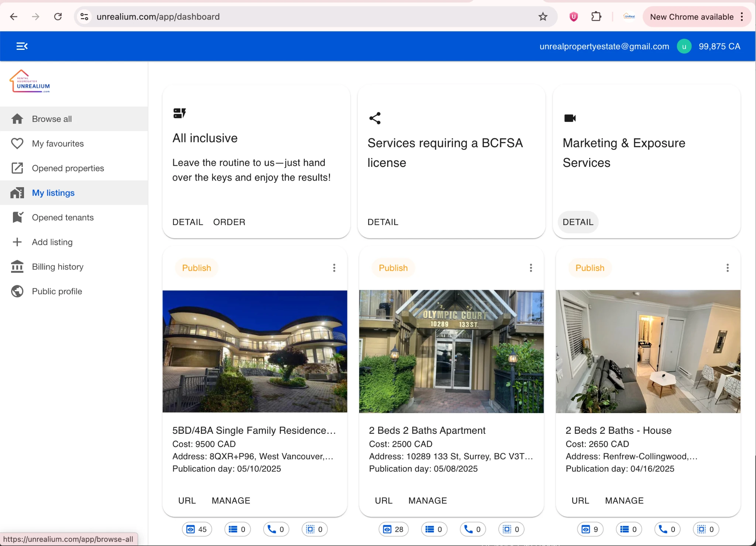Screen dimensions: 756x546
Task: Go to Billing history page
Action: 58,267
